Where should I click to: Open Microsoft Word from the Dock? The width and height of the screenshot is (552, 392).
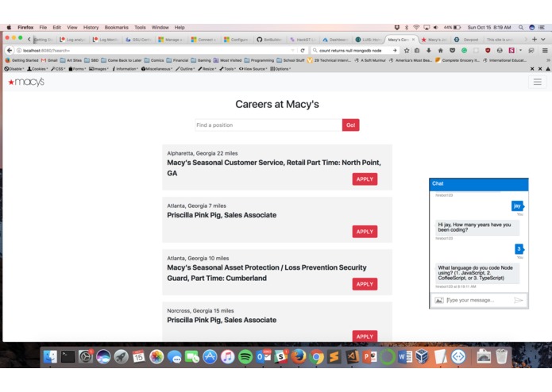405,357
